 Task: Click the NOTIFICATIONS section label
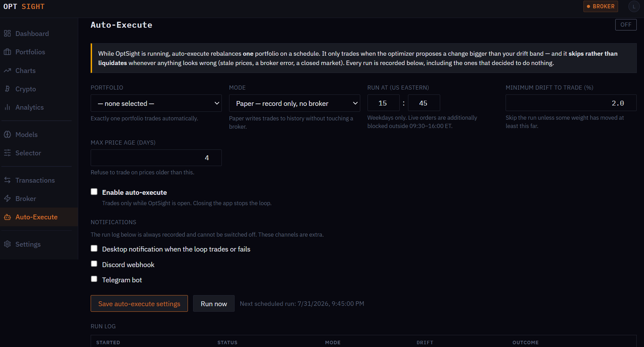click(114, 222)
